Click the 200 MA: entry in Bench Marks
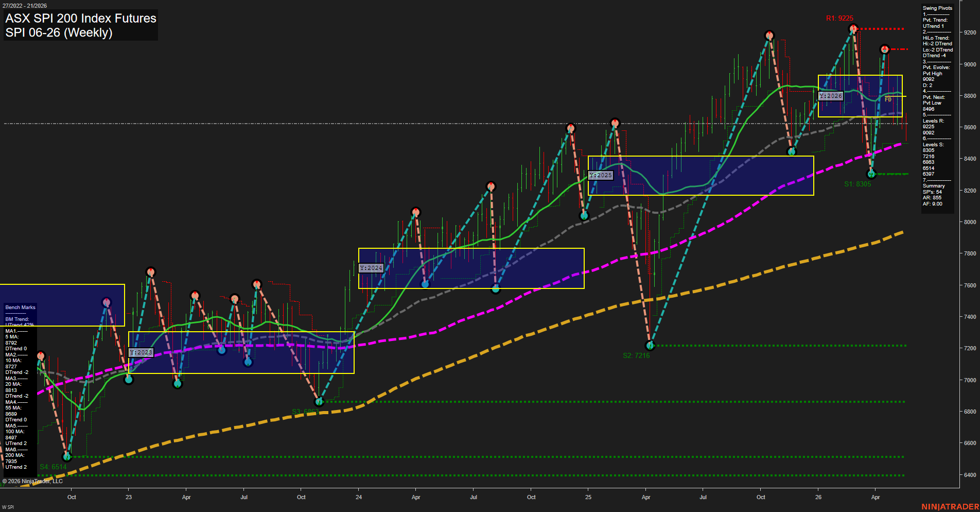The image size is (980, 512). 15,455
